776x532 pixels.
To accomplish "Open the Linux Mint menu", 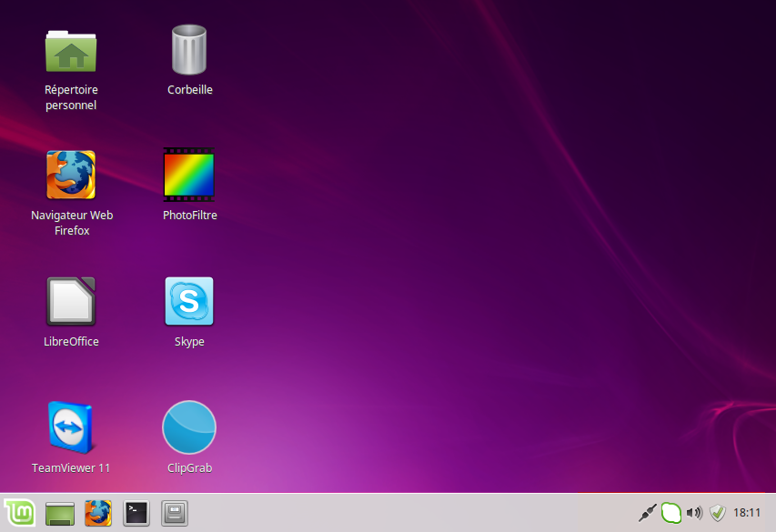I will pyautogui.click(x=19, y=513).
